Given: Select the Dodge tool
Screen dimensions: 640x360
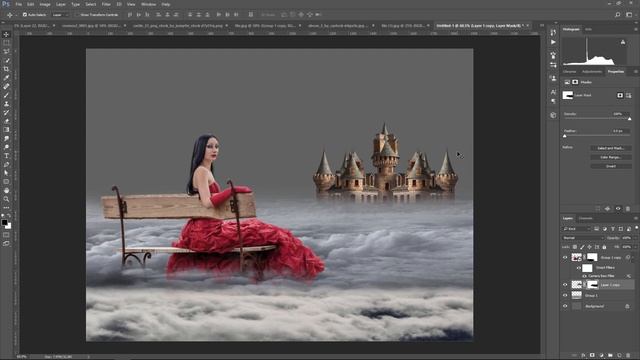Looking at the screenshot, I should [x=6, y=147].
